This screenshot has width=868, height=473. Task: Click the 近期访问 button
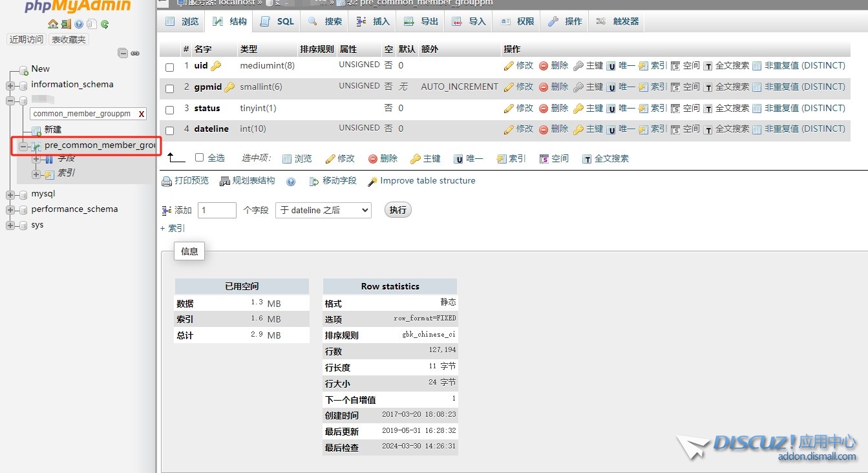[26, 39]
